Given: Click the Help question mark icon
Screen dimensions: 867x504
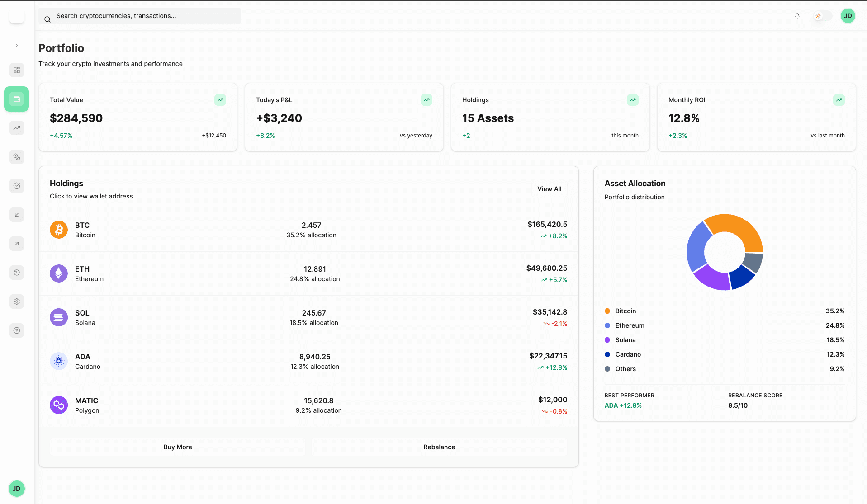Looking at the screenshot, I should click(16, 330).
